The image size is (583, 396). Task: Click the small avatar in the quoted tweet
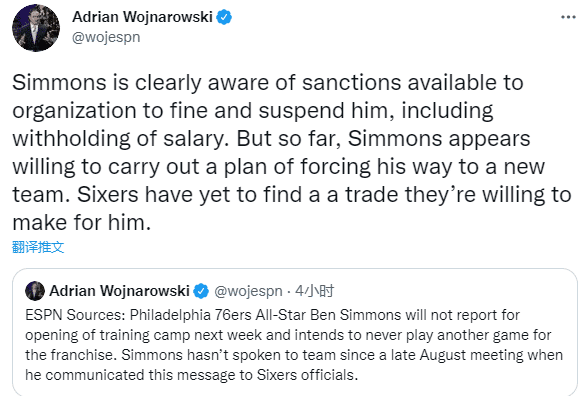pyautogui.click(x=35, y=291)
